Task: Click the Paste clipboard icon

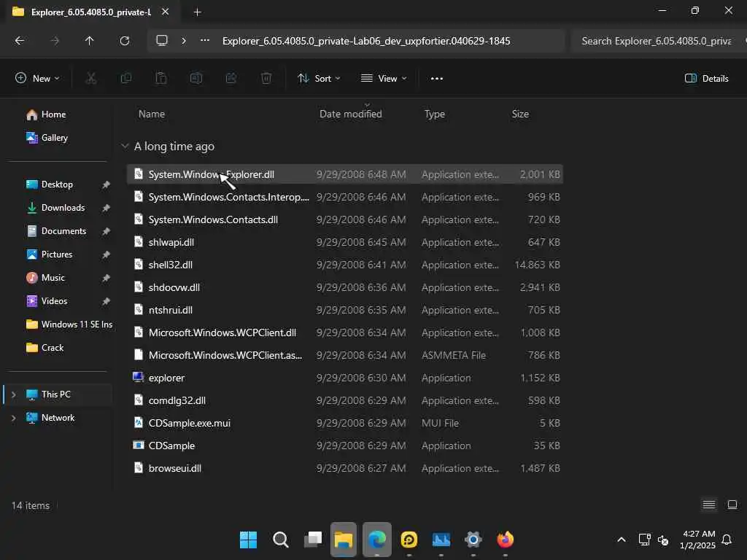Action: click(161, 79)
